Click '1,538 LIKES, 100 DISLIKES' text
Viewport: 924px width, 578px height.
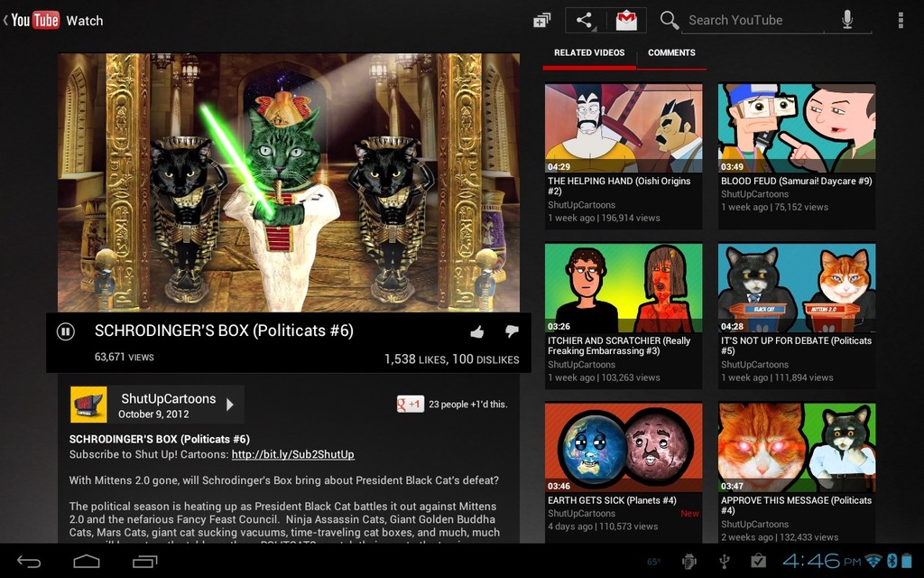(451, 359)
